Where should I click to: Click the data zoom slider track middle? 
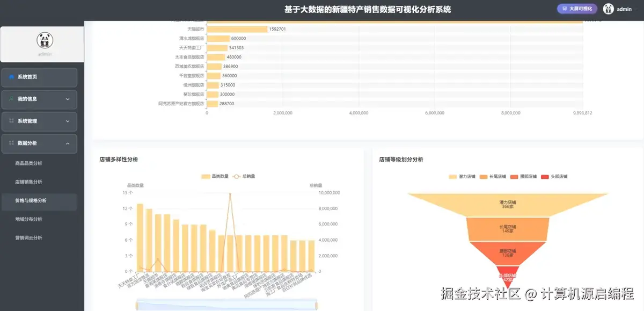(227, 306)
